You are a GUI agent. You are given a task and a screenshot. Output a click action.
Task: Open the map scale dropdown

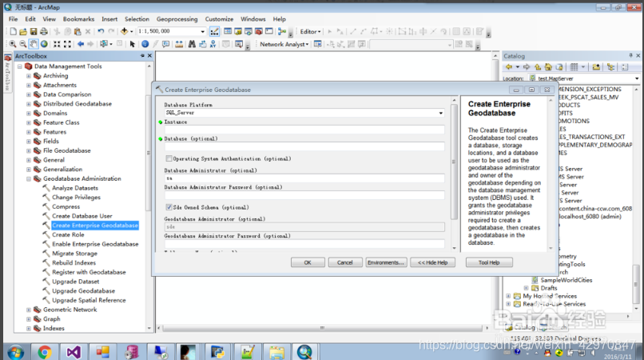[202, 31]
